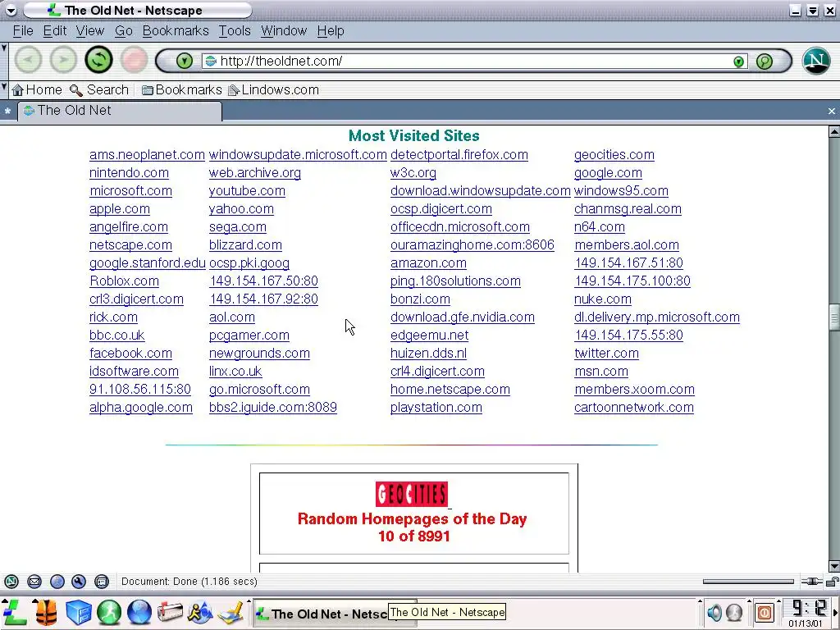Launch the life-jacket help icon in taskbar
840x630 pixels.
tap(47, 612)
